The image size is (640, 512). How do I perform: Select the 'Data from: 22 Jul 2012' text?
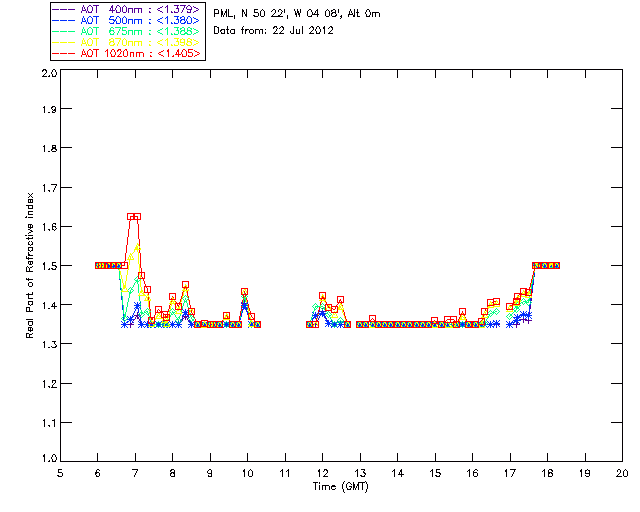pyautogui.click(x=273, y=31)
